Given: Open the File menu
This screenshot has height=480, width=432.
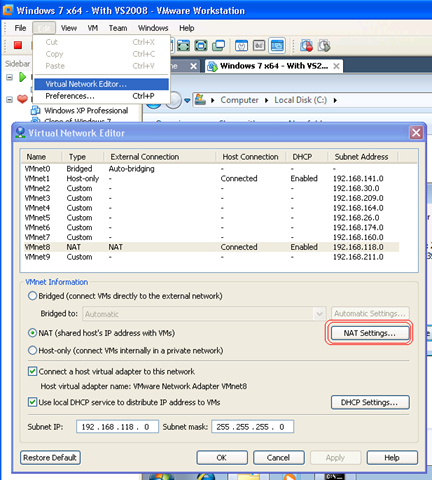Looking at the screenshot, I should click(20, 28).
